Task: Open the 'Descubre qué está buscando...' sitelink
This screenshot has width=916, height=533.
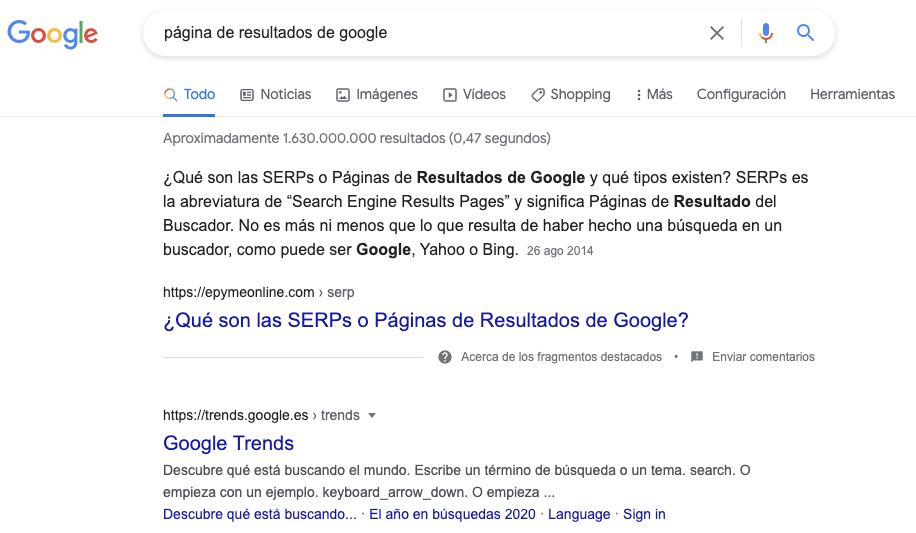Action: (259, 514)
